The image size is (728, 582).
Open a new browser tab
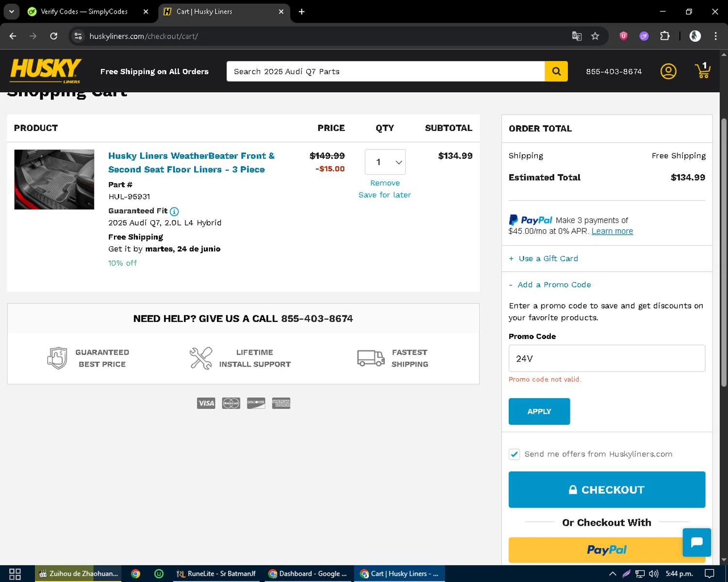point(301,12)
